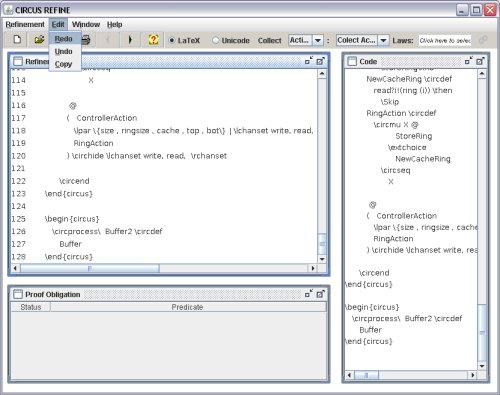Choose Redo from the Edit menu
The width and height of the screenshot is (500, 395).
point(65,39)
